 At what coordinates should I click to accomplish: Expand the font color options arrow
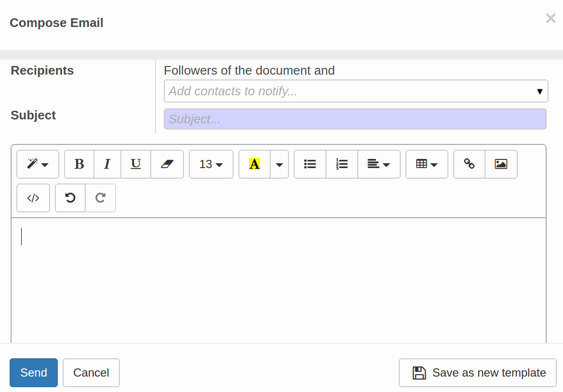(279, 164)
